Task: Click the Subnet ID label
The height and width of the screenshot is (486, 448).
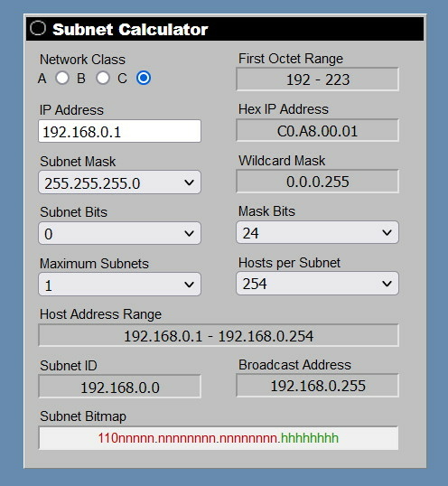Action: pyautogui.click(x=69, y=366)
